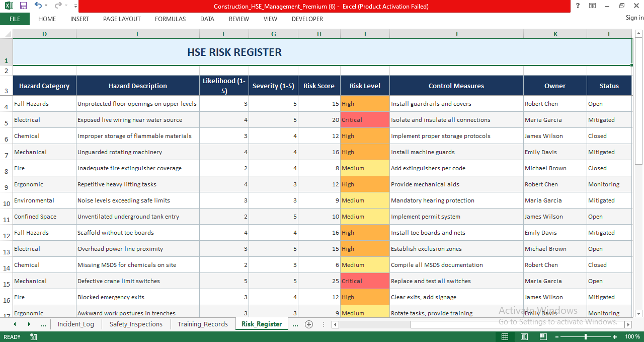Open the DEVELOPER ribbon tab

307,19
